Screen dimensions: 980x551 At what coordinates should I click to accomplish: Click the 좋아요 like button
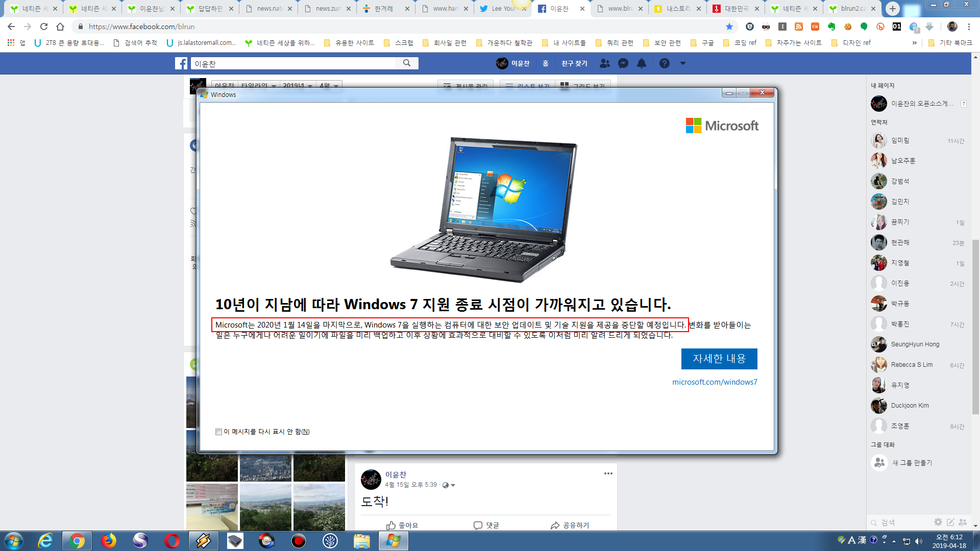(x=402, y=525)
